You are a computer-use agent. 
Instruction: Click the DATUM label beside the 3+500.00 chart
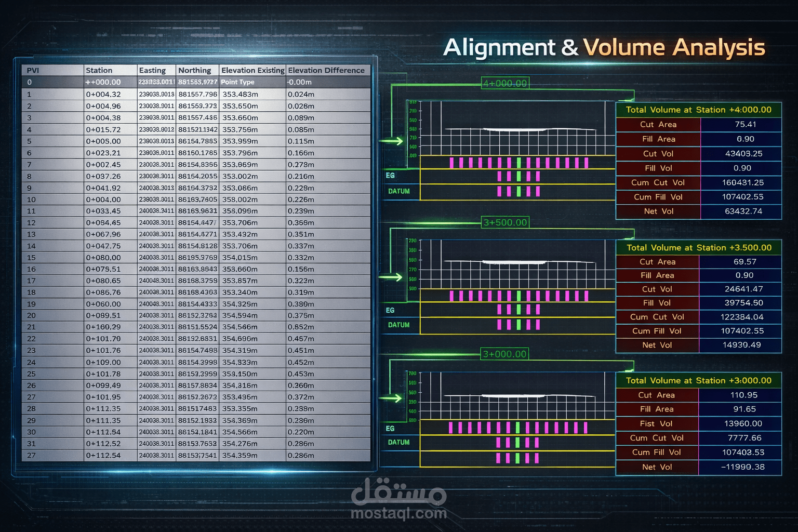(x=399, y=325)
